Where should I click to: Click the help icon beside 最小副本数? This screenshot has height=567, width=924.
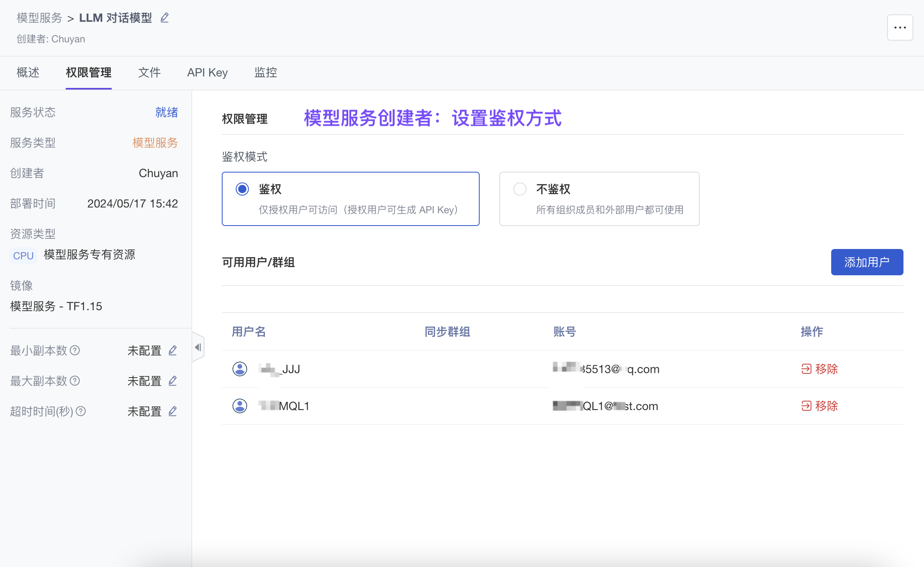click(75, 350)
